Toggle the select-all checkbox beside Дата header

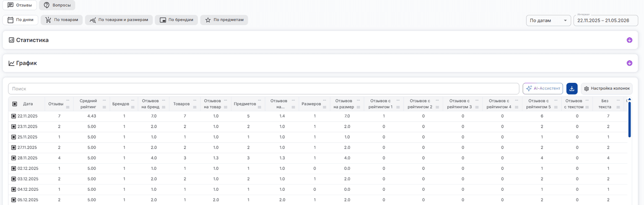(15, 104)
